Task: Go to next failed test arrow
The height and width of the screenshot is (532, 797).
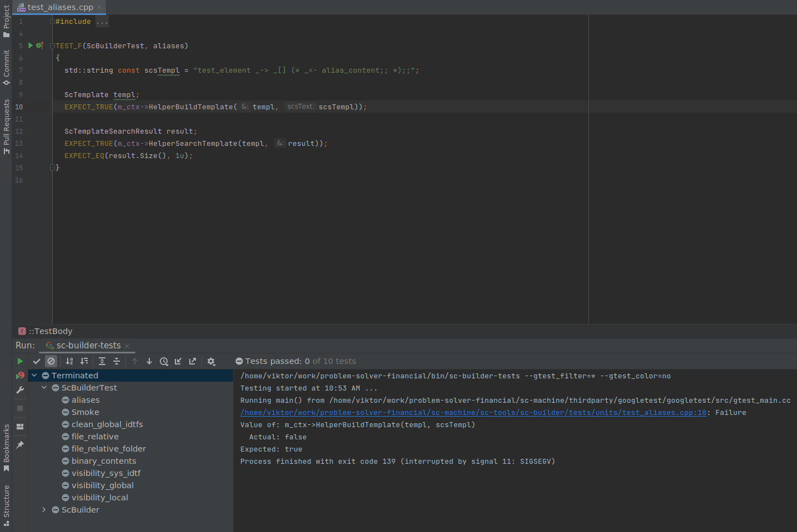Action: coord(149,361)
